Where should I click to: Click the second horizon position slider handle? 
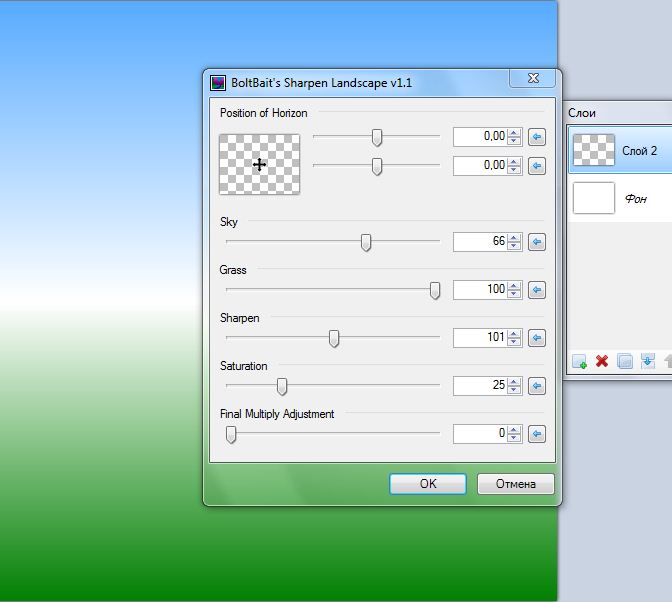pyautogui.click(x=377, y=166)
